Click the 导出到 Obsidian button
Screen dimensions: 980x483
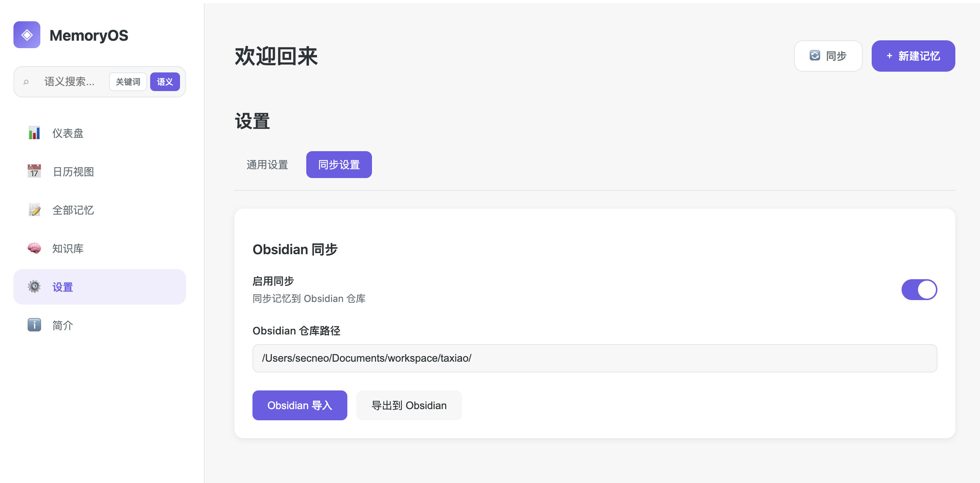point(409,405)
